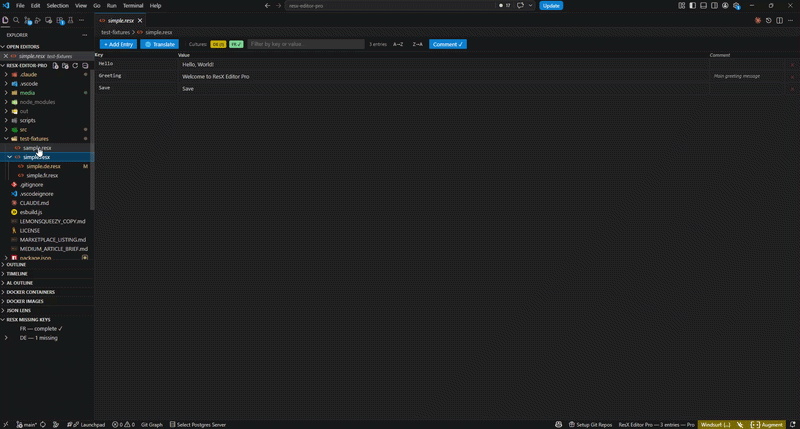The height and width of the screenshot is (429, 800).
Task: Open the Edit menu
Action: point(35,6)
